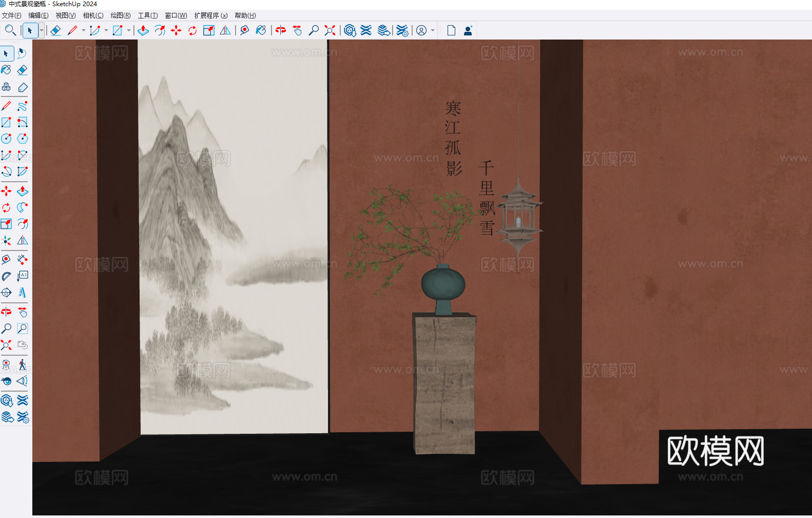Click the 千里飘雪 wall text

(487, 198)
